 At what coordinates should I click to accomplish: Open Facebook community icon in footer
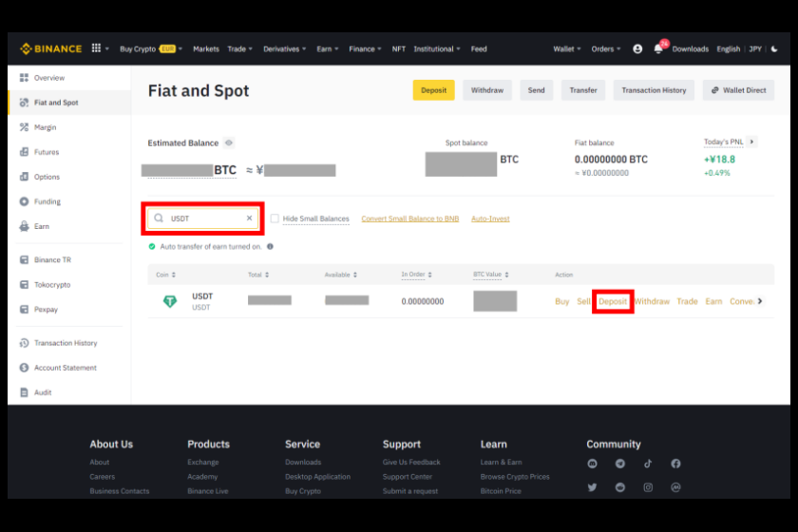coord(675,464)
